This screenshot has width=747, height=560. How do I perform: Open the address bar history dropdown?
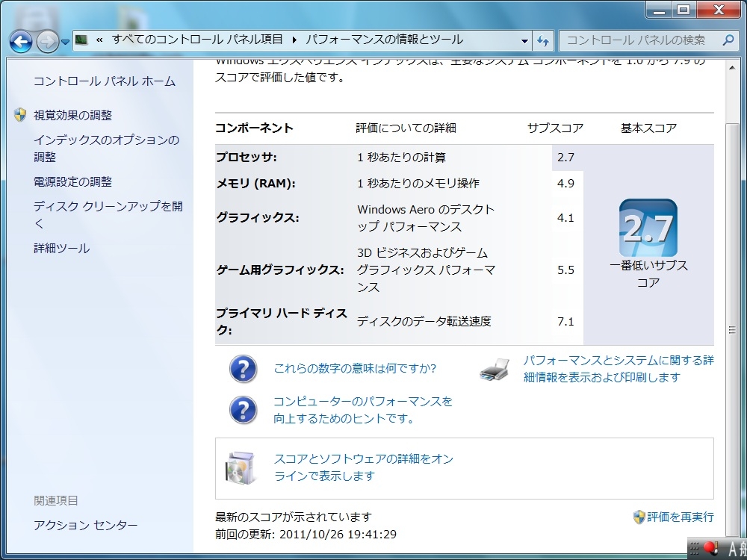pos(524,41)
